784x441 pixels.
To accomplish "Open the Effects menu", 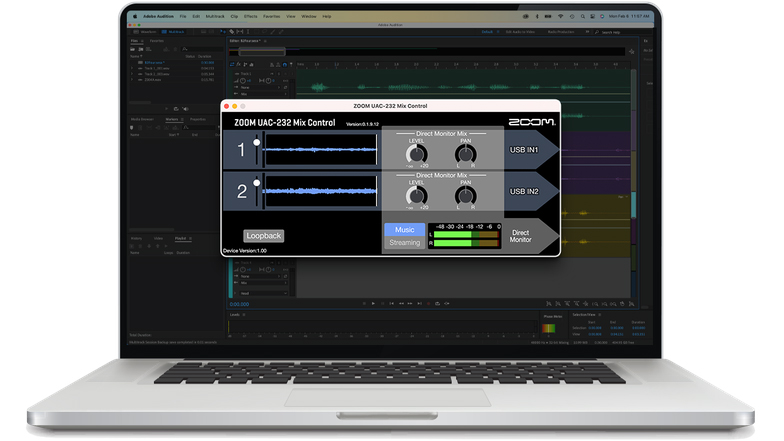I will (x=250, y=16).
